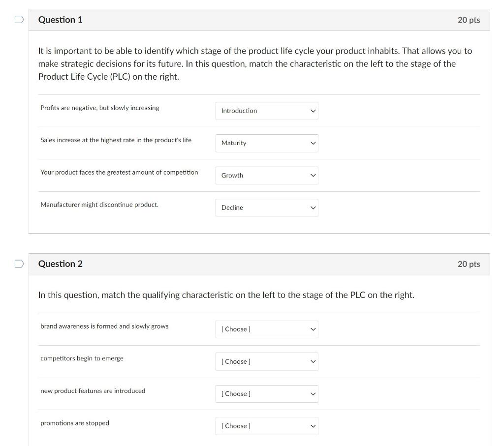Open the dropdown showing Growth
Screen dimensions: 504x446
[x=266, y=176]
